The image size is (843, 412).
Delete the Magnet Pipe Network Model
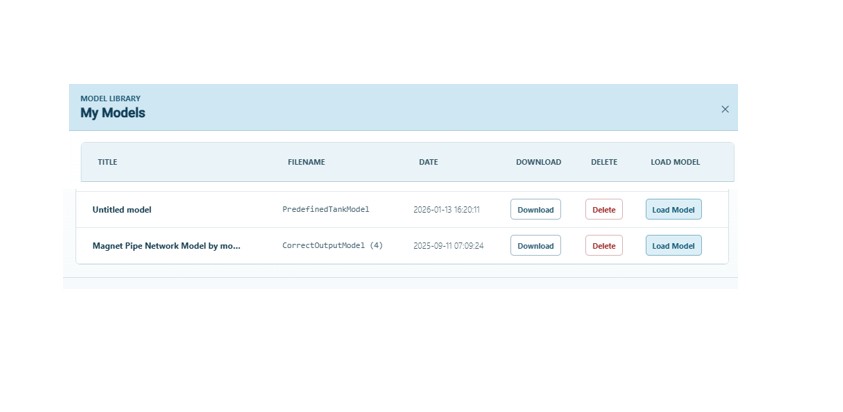pos(604,246)
